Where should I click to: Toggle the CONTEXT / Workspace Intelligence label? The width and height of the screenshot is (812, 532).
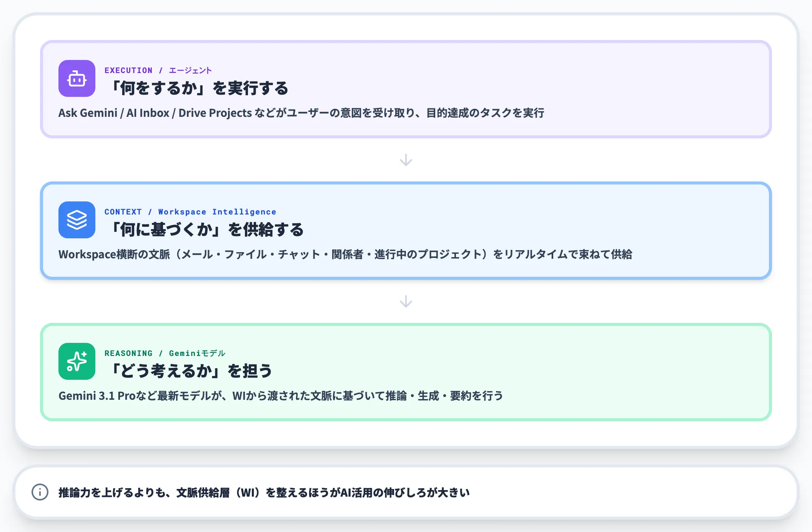coord(190,211)
